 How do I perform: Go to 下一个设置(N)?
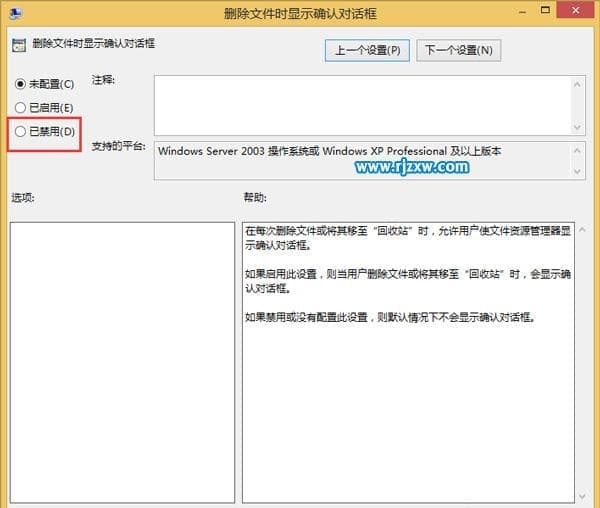(458, 50)
